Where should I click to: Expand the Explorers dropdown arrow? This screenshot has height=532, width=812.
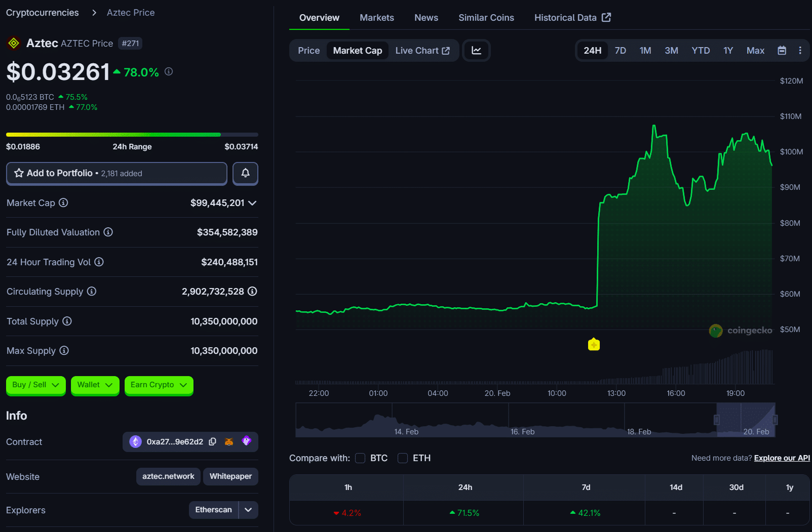point(248,510)
